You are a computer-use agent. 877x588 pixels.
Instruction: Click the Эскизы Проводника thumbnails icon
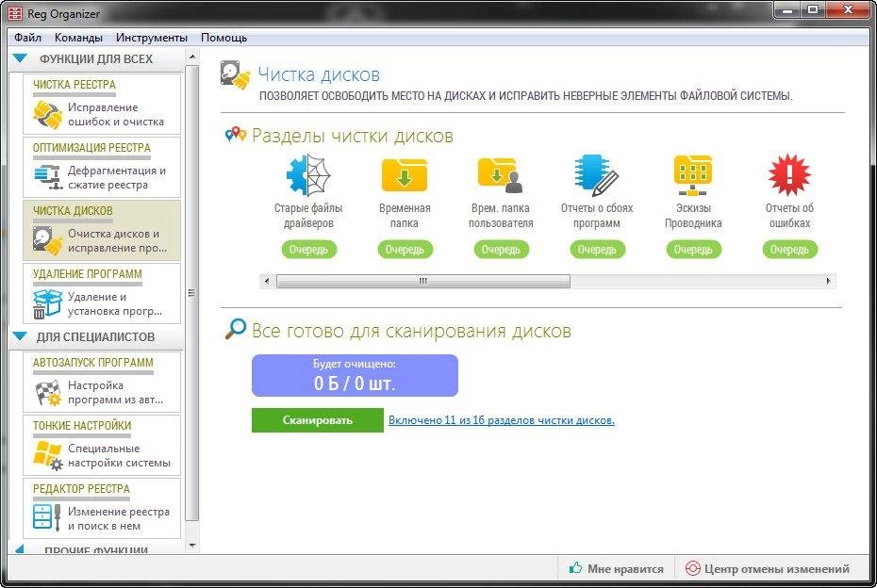[693, 175]
